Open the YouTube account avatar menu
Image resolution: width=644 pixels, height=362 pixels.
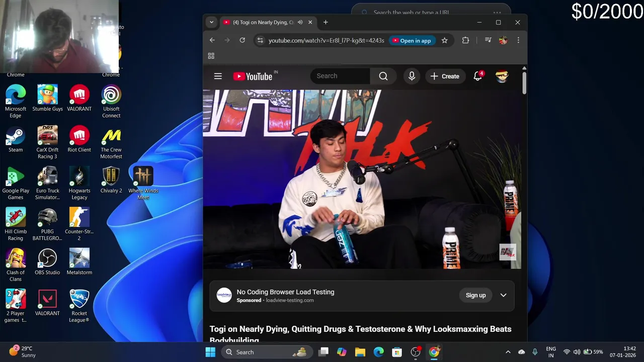[502, 76]
